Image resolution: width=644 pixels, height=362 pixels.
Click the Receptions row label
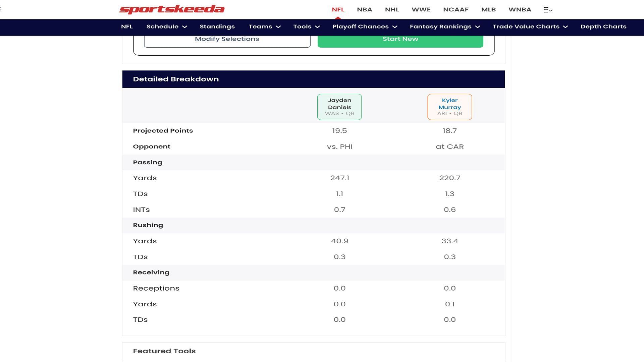pos(156,288)
